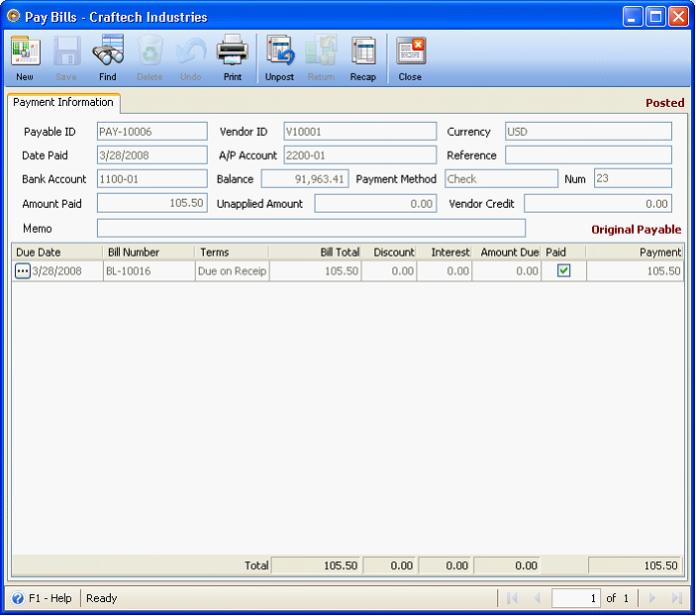Viewport: 696px width, 616px height.
Task: Click the Total Bill Total footer box
Action: [x=316, y=565]
